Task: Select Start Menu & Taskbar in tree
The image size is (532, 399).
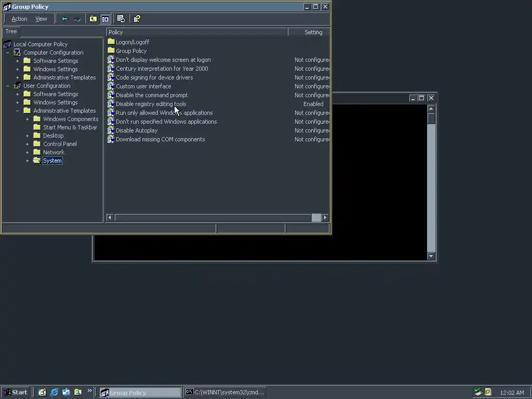Action: (70, 127)
